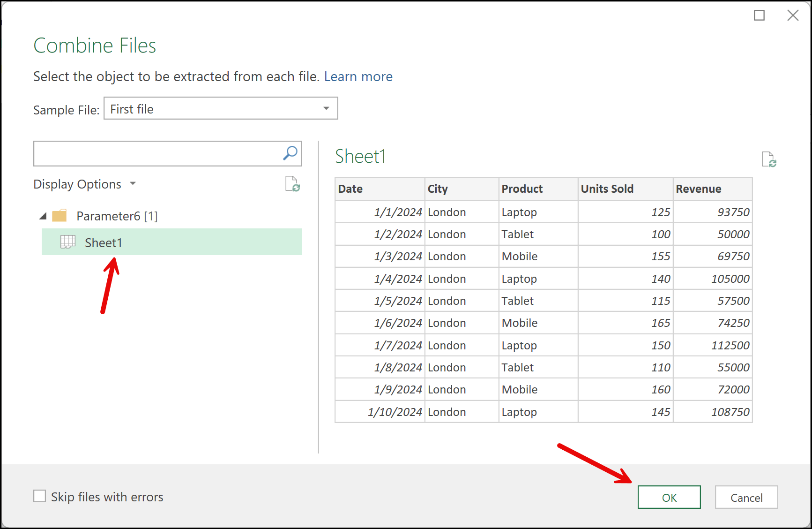Click the Parameter6 folder icon
This screenshot has height=529, width=812.
(60, 216)
